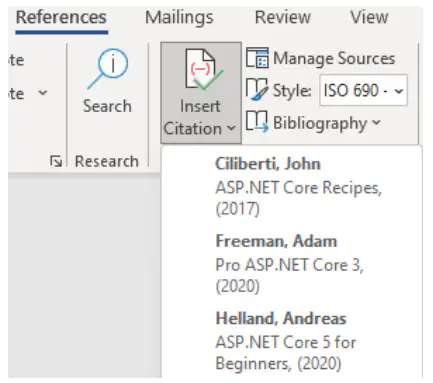Open the Review tab
This screenshot has width=433, height=383.
[x=283, y=17]
